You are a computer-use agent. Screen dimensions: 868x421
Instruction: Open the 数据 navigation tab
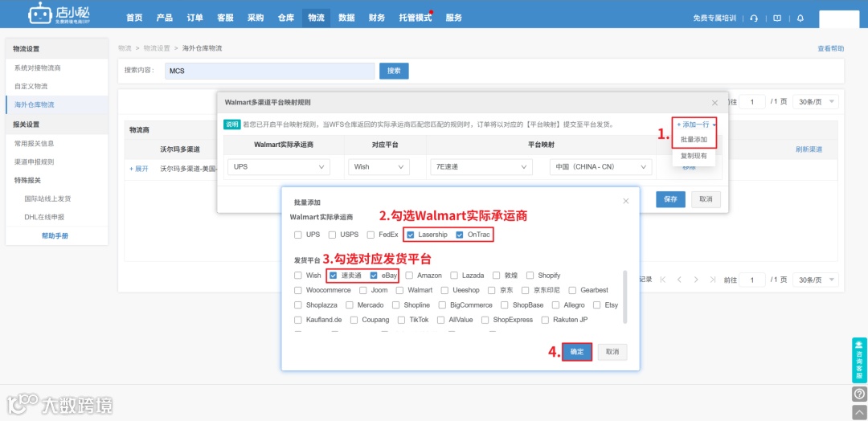(x=346, y=18)
